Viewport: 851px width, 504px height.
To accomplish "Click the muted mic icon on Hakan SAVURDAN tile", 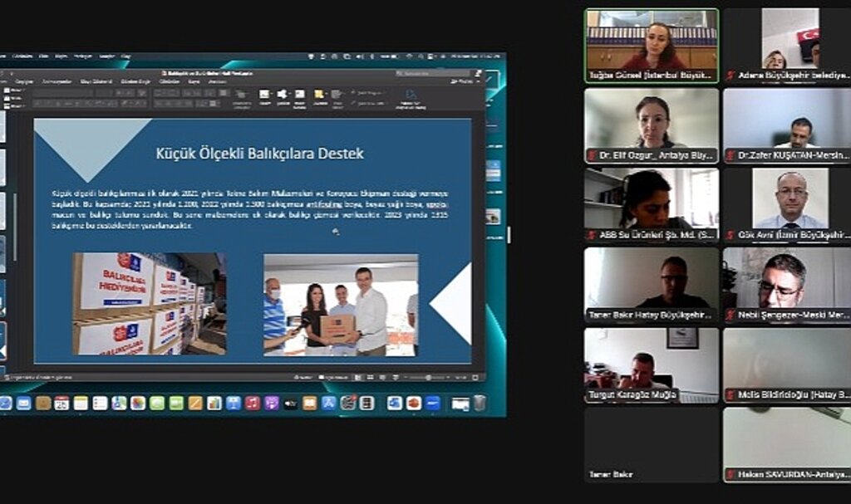I will coord(730,475).
